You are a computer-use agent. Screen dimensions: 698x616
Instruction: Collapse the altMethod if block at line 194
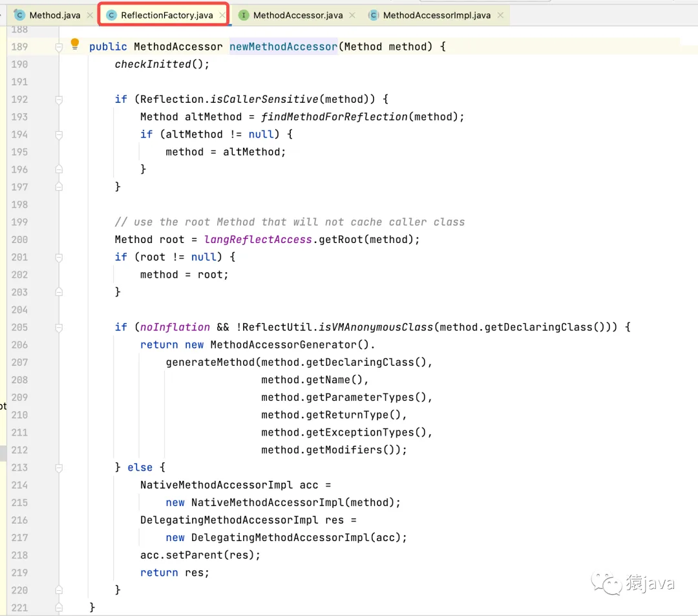tap(59, 135)
